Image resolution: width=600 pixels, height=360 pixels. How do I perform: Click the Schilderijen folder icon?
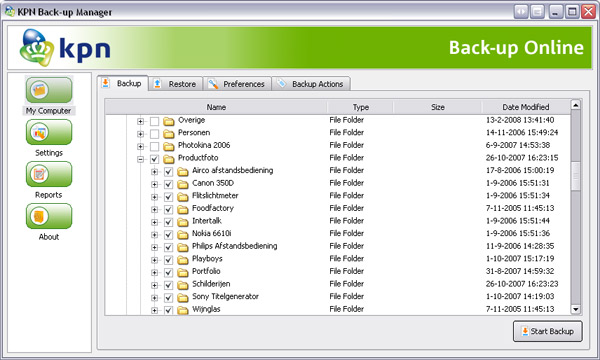coord(183,285)
